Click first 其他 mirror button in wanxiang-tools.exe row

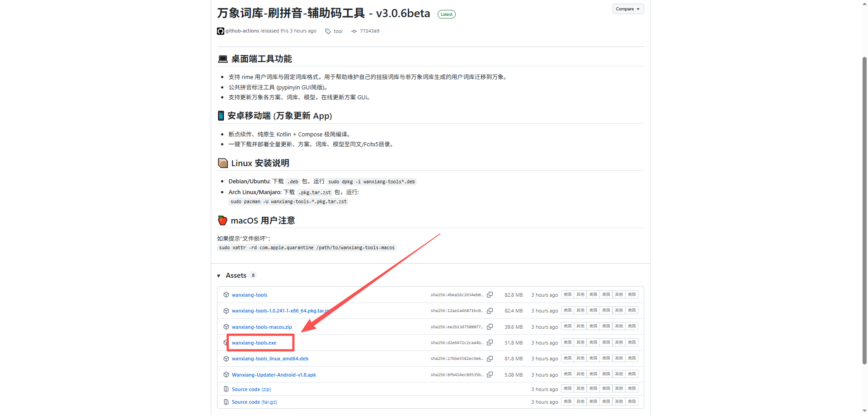(x=580, y=342)
